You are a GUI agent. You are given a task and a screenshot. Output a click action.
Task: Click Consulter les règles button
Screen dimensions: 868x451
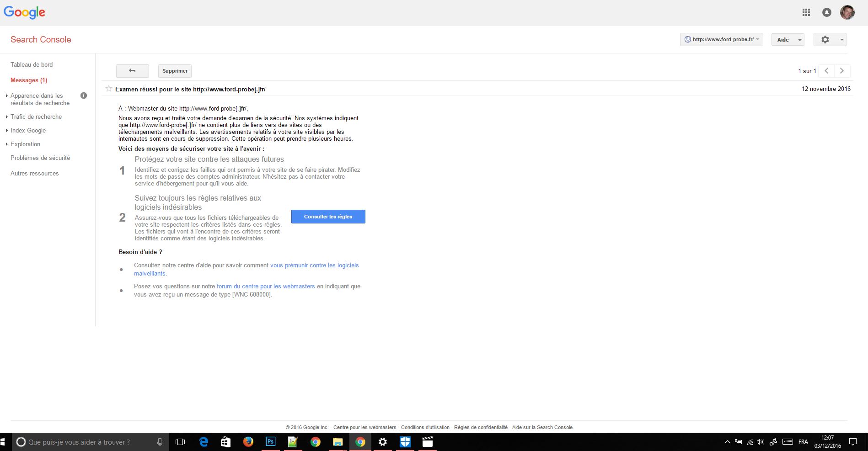328,217
